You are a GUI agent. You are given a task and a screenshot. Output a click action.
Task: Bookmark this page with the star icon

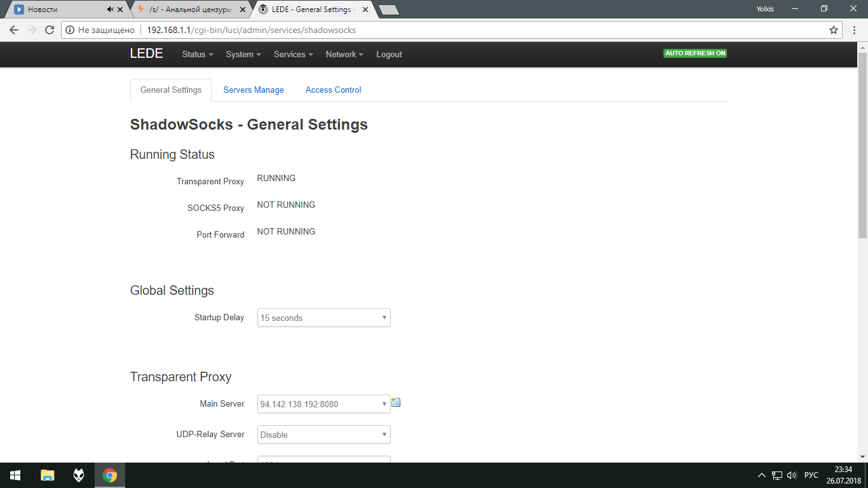point(834,30)
